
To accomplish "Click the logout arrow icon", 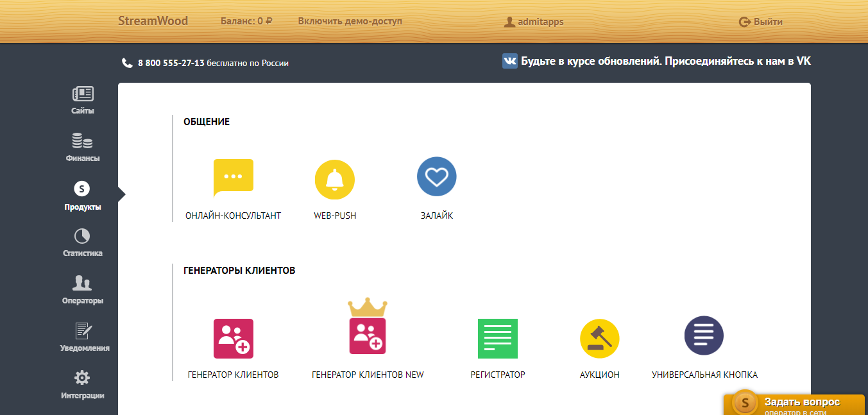I will coord(745,22).
